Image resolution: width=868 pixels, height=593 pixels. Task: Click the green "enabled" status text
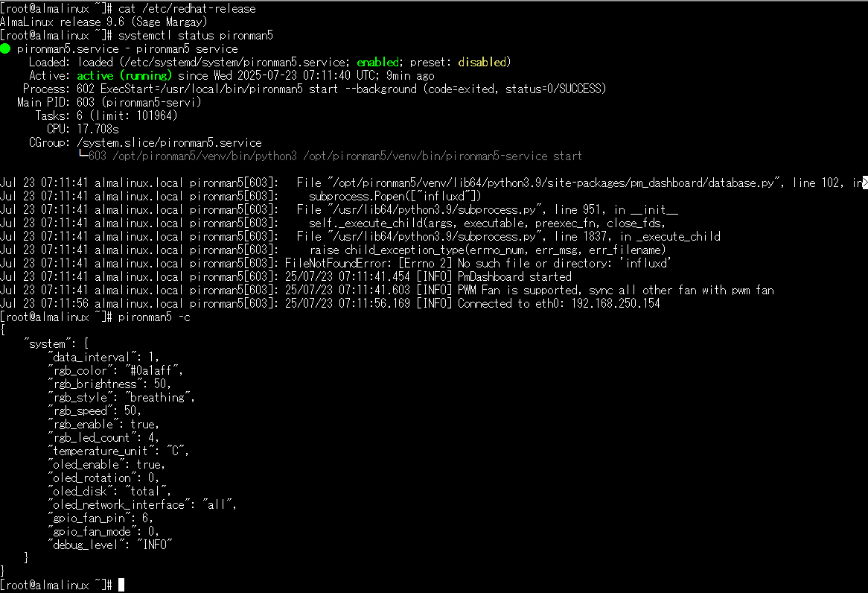click(377, 62)
